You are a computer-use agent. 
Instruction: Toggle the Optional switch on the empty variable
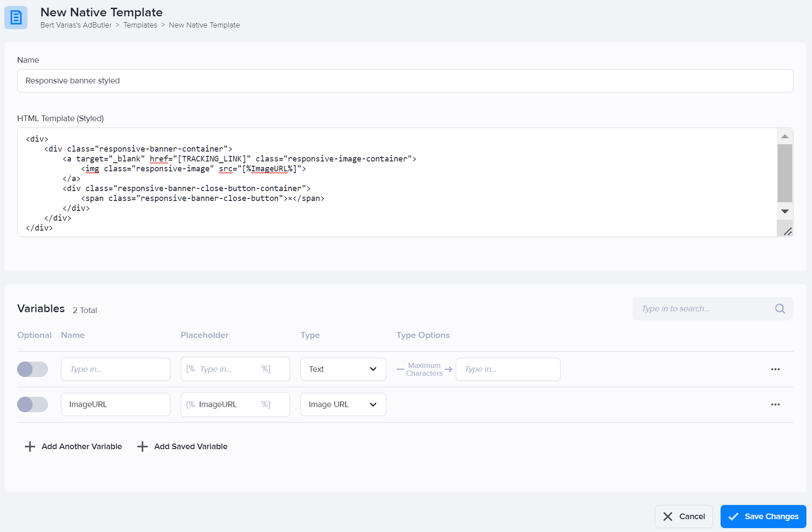pyautogui.click(x=33, y=369)
